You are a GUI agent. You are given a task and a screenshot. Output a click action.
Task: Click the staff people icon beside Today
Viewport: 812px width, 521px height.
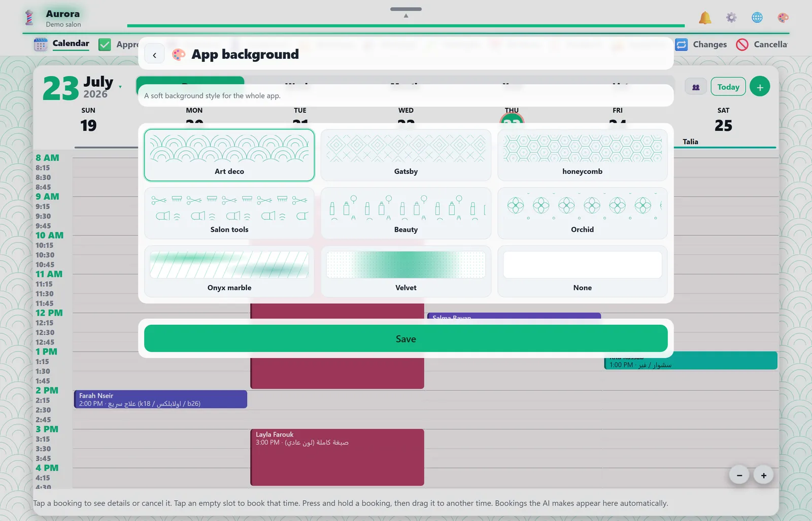click(x=696, y=87)
